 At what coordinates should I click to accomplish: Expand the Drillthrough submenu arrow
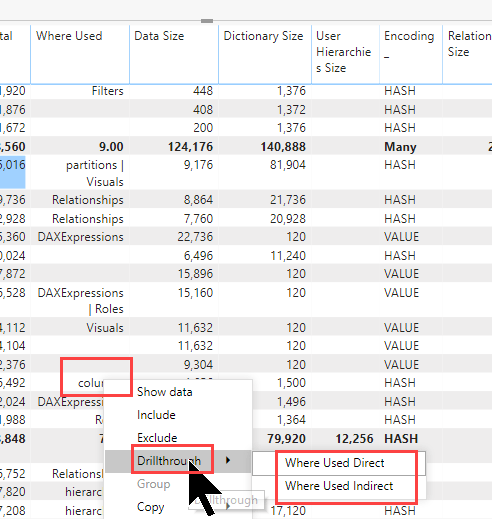(228, 461)
